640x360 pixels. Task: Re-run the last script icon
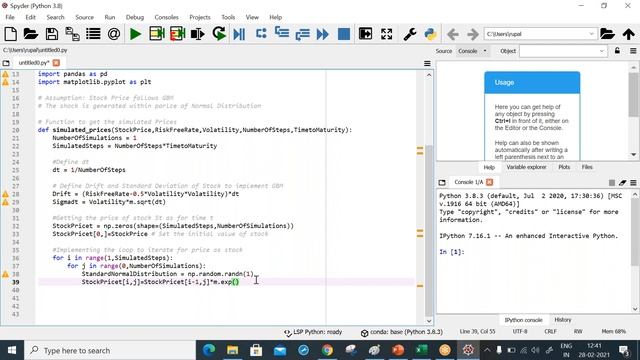pos(219,34)
